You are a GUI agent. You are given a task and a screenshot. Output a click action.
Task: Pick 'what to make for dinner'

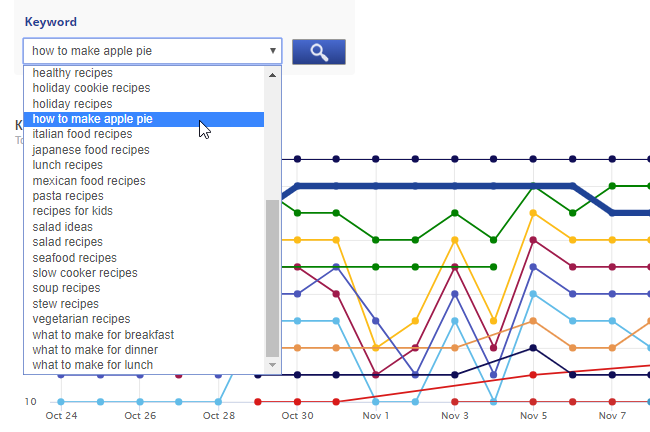pyautogui.click(x=95, y=350)
